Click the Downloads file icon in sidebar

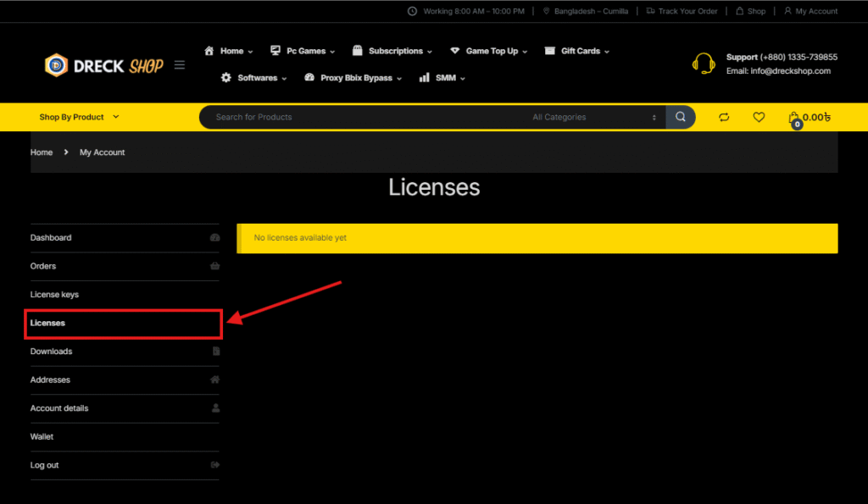tap(216, 352)
